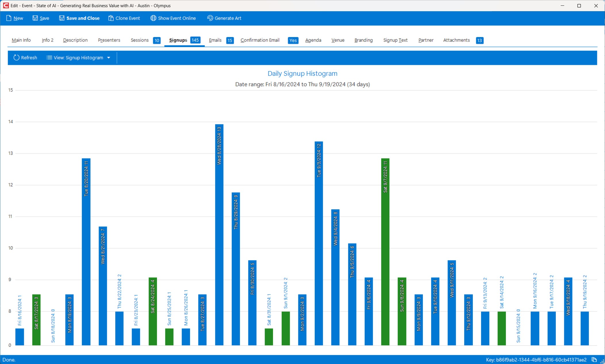
Task: Switch to the Main Info tab
Action: tap(21, 40)
